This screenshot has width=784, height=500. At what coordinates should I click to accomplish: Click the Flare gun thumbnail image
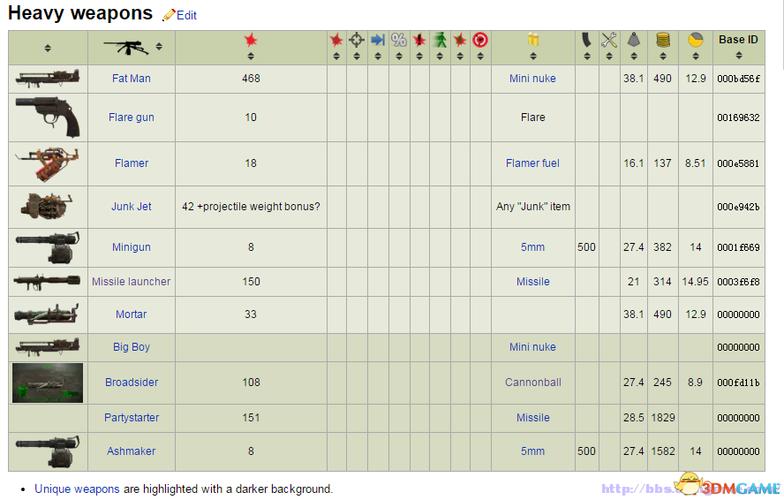pyautogui.click(x=47, y=117)
